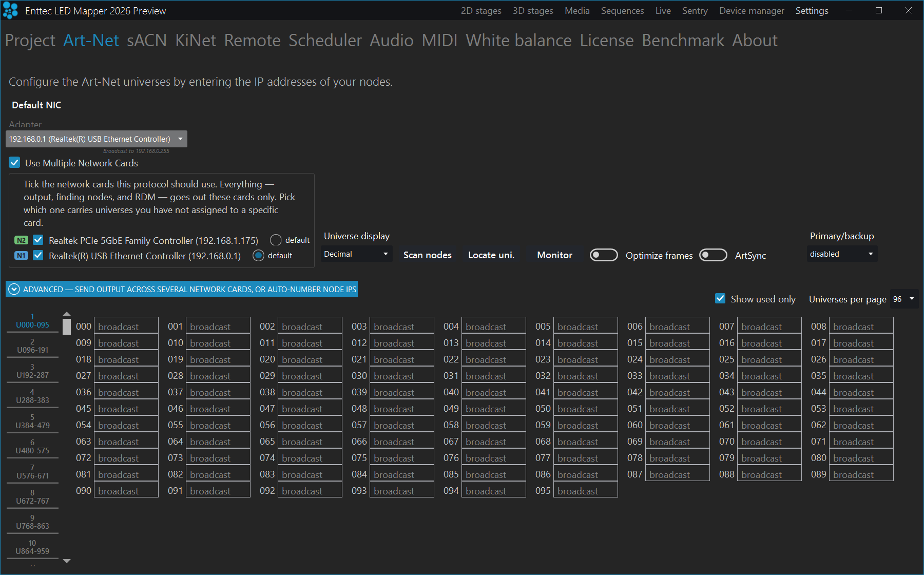924x575 pixels.
Task: Open the MIDI settings tab
Action: click(x=439, y=41)
